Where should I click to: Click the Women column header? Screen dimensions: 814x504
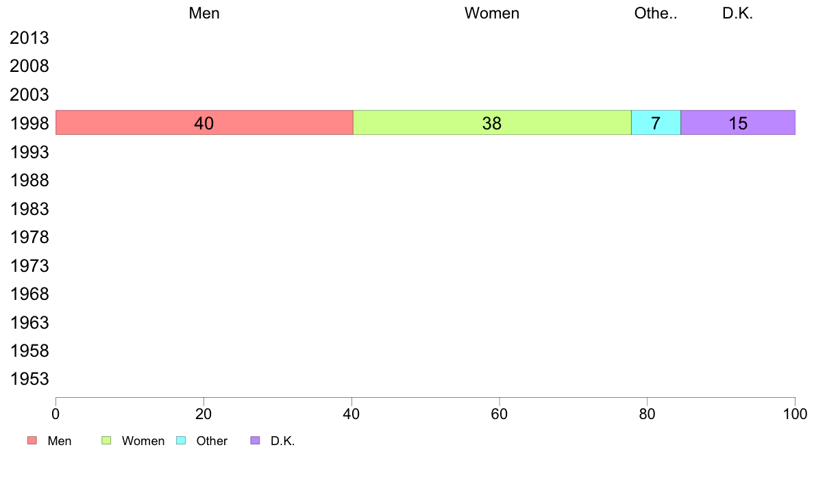[x=491, y=13]
